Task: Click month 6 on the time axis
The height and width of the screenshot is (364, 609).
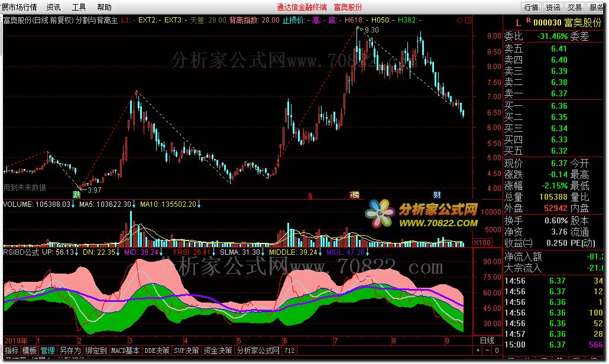Action: coord(285,341)
